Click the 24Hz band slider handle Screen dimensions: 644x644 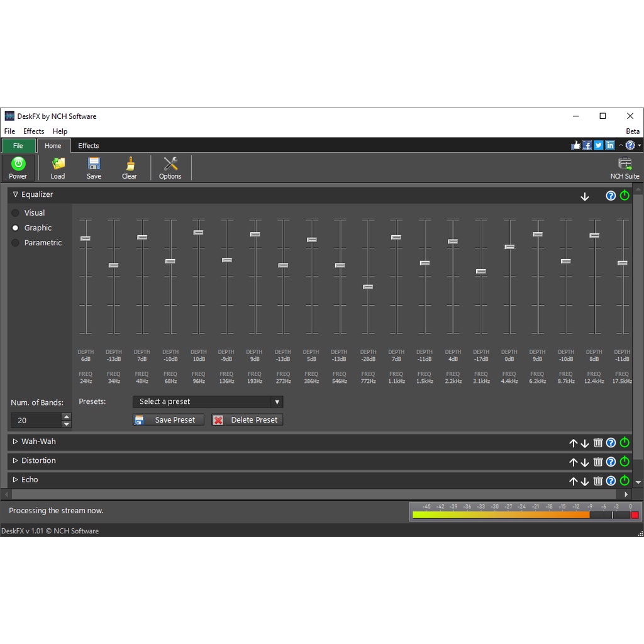pyautogui.click(x=86, y=238)
